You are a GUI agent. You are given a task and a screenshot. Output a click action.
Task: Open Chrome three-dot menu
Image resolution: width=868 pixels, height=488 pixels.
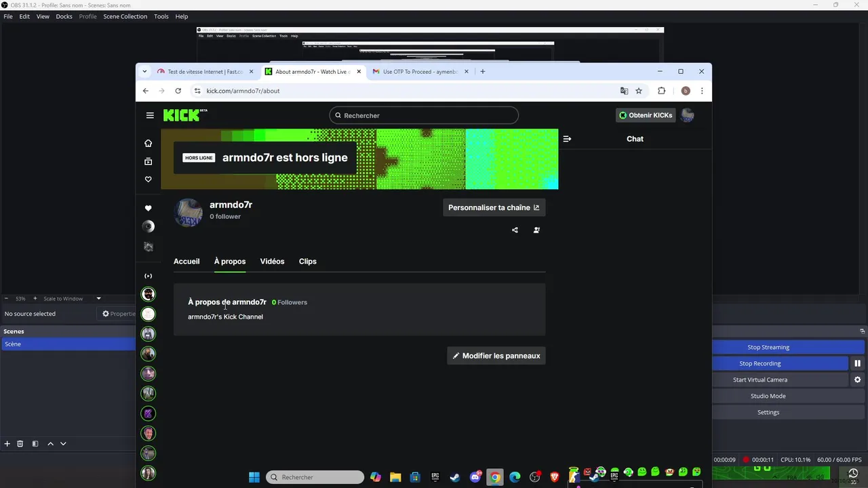pyautogui.click(x=702, y=91)
